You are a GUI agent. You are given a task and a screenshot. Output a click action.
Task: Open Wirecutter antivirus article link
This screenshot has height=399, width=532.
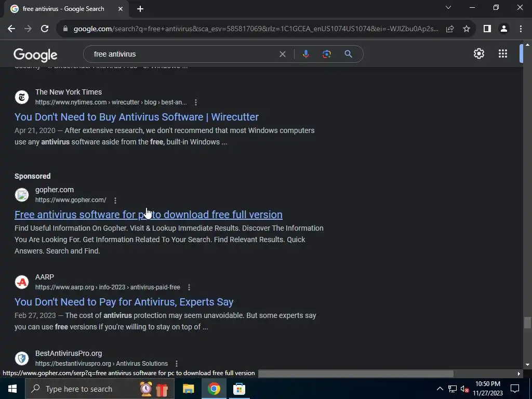[x=137, y=117]
